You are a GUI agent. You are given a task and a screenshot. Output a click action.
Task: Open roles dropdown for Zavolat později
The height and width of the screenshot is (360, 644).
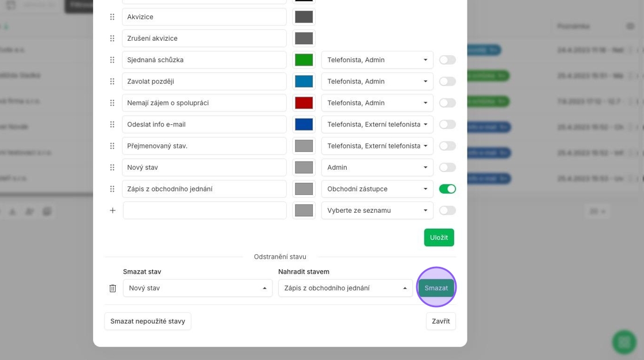[377, 82]
